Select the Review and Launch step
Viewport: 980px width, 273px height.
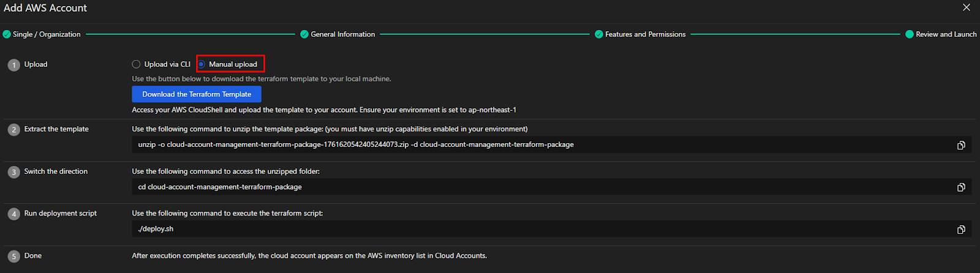pyautogui.click(x=946, y=34)
